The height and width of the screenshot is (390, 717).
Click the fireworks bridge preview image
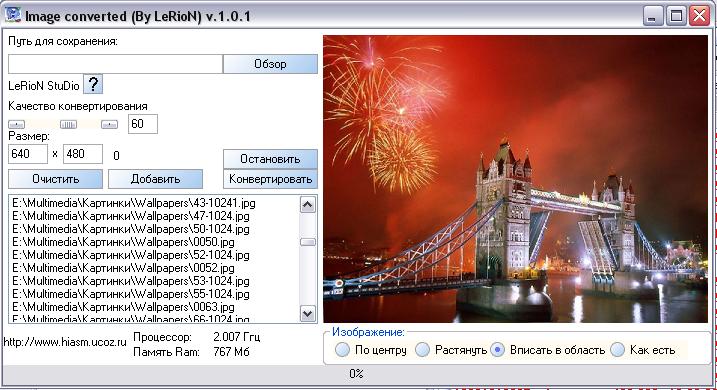click(x=515, y=179)
